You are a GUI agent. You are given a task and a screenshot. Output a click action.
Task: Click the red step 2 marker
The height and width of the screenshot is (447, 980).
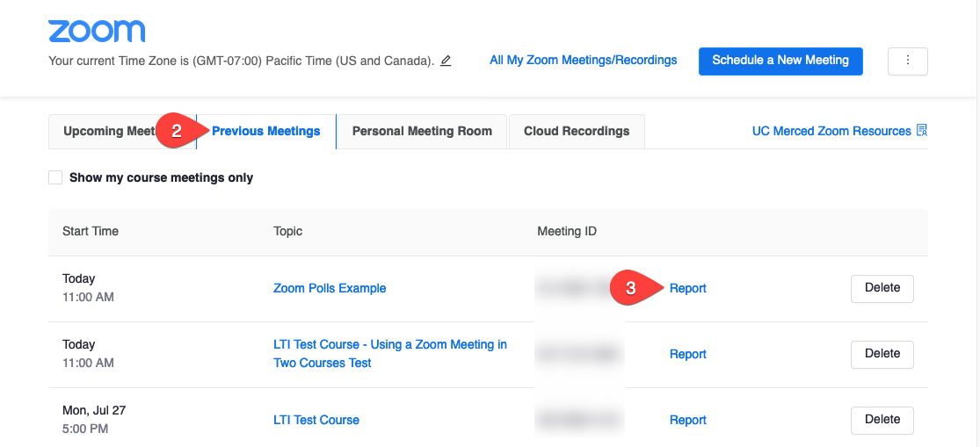178,132
